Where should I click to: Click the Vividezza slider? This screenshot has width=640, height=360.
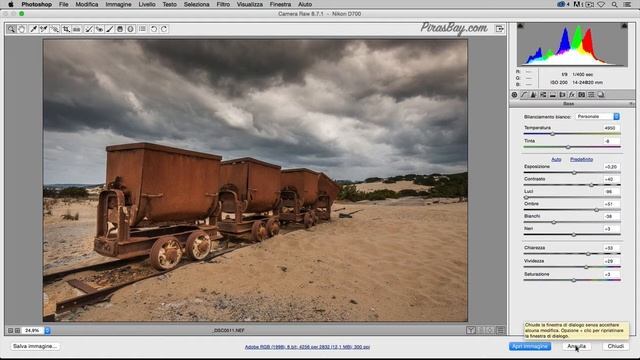pos(572,267)
